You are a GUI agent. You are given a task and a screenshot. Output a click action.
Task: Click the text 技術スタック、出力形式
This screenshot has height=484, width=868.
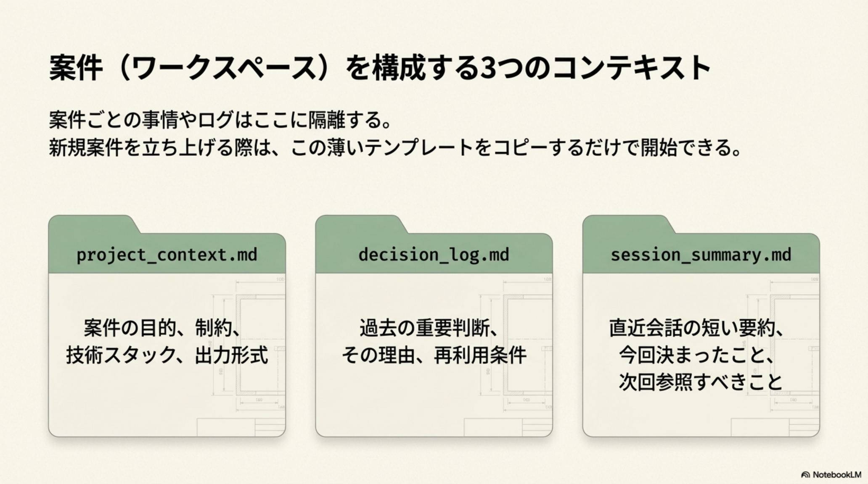coord(167,355)
